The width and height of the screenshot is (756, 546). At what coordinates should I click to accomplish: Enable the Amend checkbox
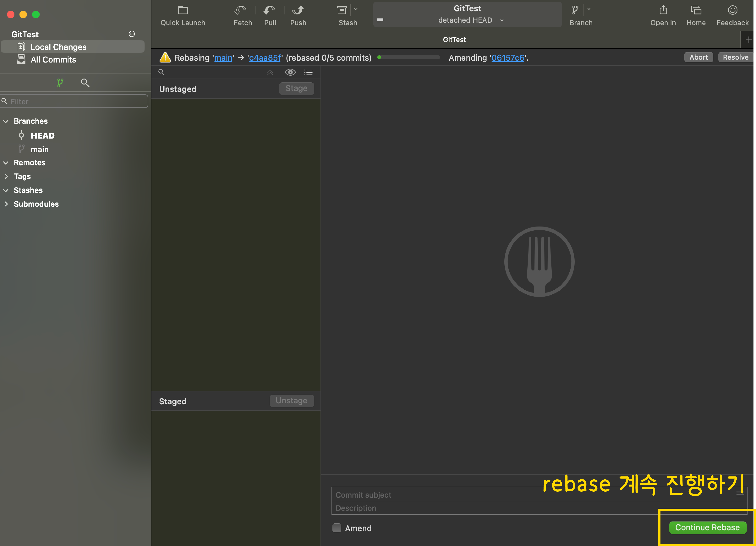point(337,528)
